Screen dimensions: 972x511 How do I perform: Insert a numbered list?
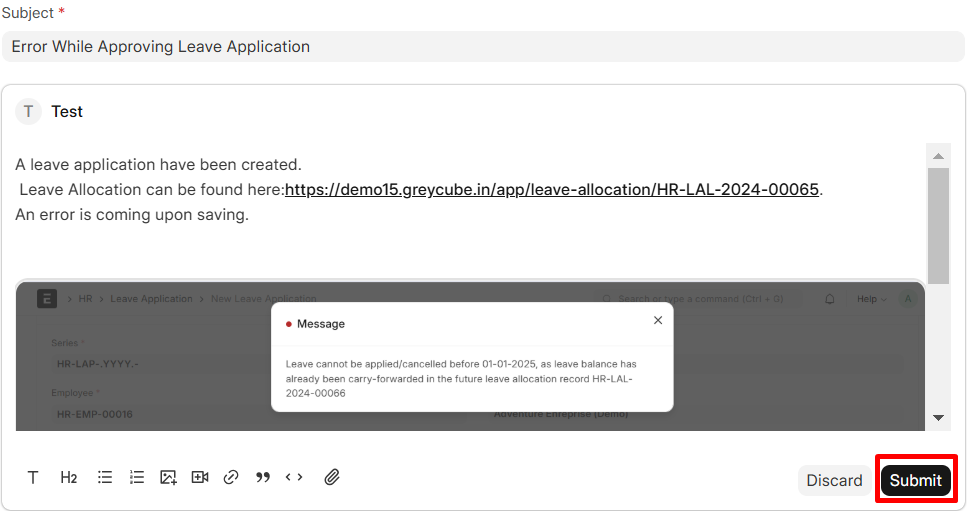click(x=137, y=477)
